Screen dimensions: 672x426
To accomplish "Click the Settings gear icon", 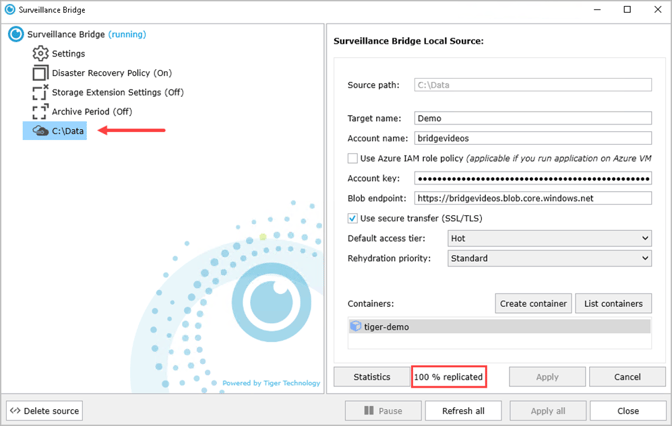I will [40, 53].
